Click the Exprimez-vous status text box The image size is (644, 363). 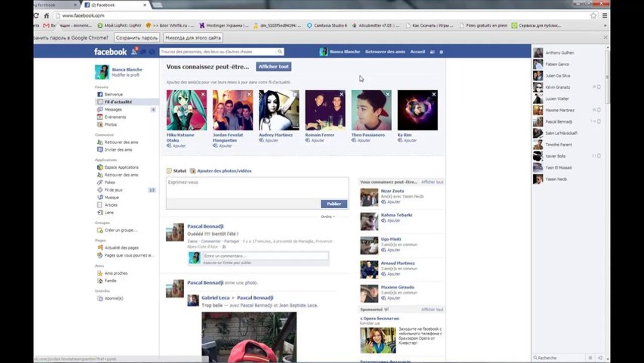(x=257, y=188)
